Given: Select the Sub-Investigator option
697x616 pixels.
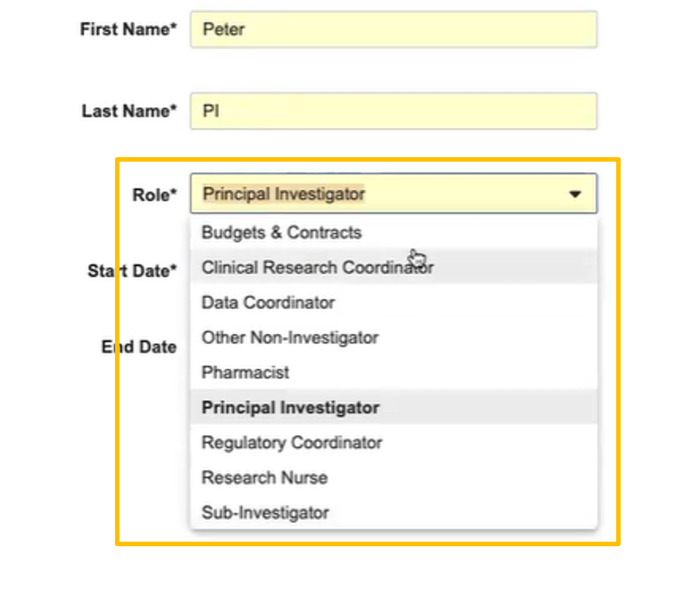Looking at the screenshot, I should pos(265,513).
